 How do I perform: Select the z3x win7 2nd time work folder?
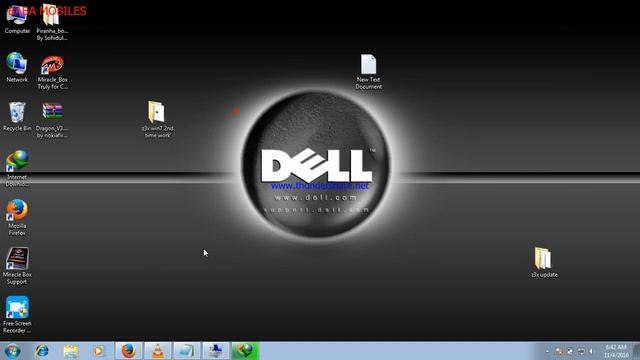click(x=157, y=119)
